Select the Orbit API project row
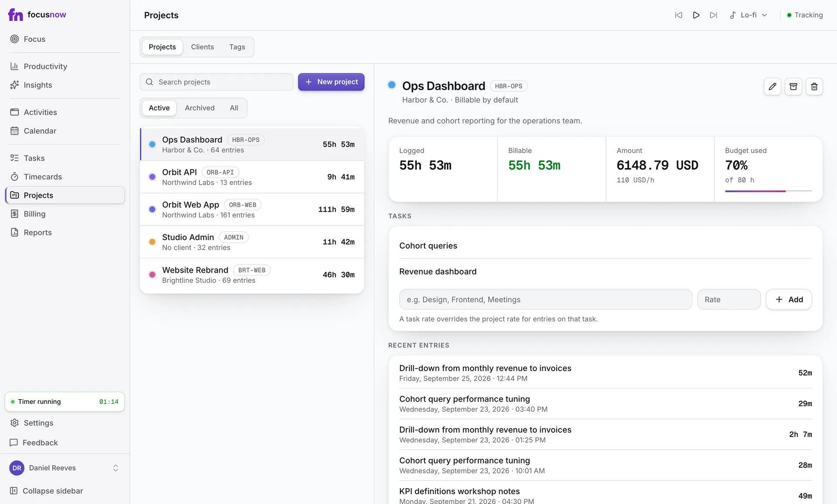This screenshot has width=837, height=504. [x=252, y=177]
